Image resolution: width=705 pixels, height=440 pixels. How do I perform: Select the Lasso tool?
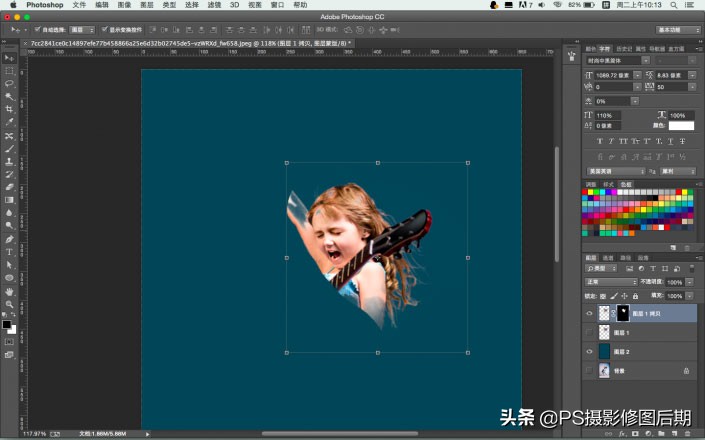pyautogui.click(x=9, y=83)
